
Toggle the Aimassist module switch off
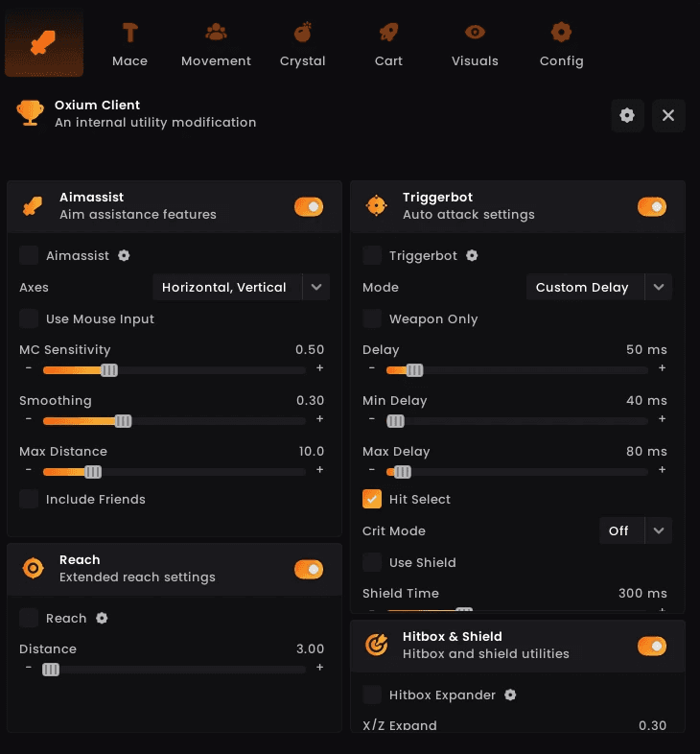click(309, 206)
